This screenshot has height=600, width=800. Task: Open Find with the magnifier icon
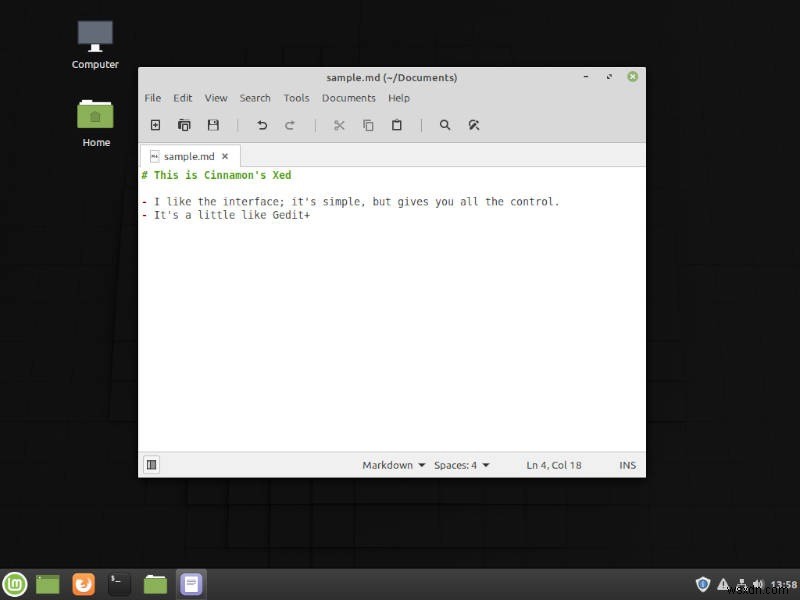click(445, 125)
